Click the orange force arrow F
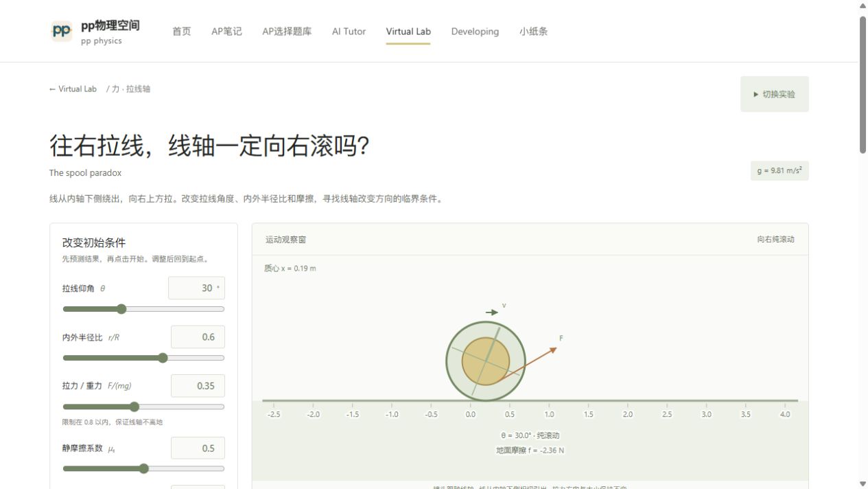Screen dimensions: 868x489 pyautogui.click(x=527, y=364)
